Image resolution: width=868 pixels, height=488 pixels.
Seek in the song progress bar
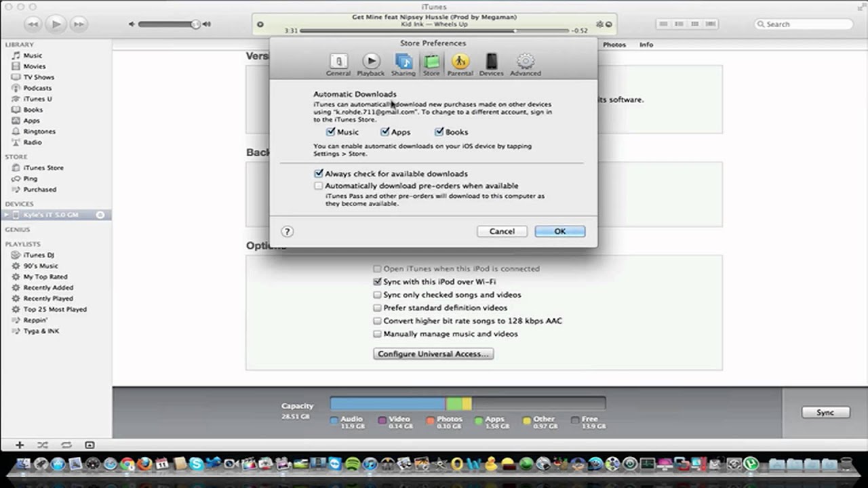coord(434,30)
